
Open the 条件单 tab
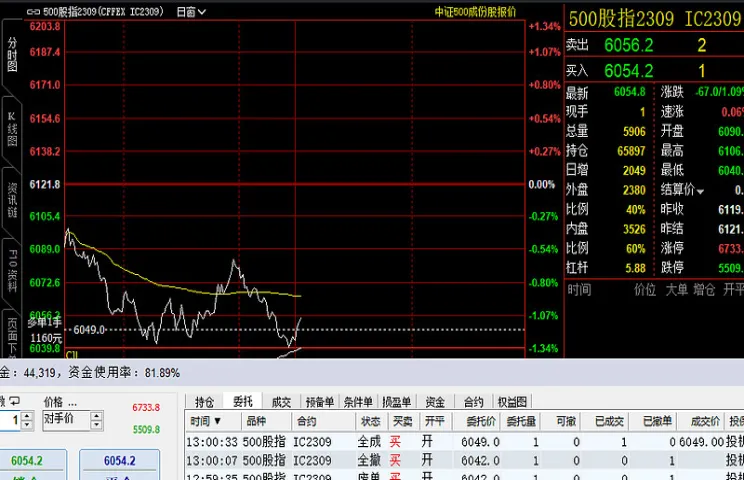click(x=358, y=402)
